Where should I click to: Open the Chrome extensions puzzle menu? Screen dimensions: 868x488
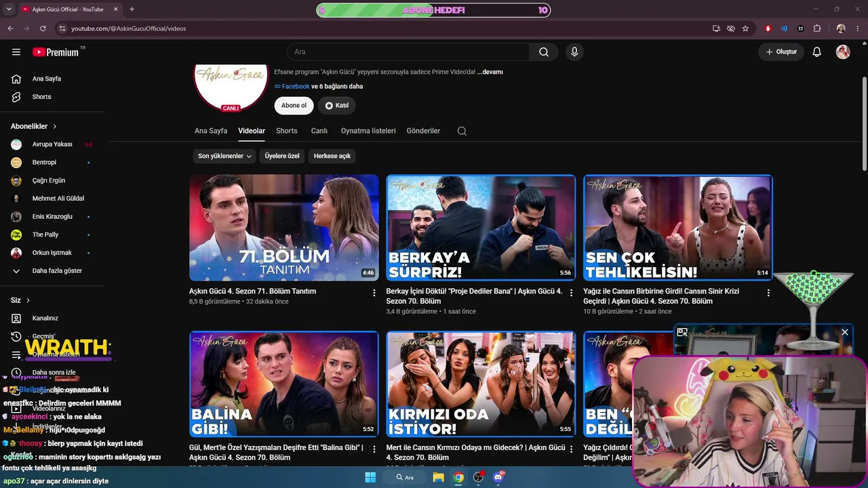pos(817,28)
